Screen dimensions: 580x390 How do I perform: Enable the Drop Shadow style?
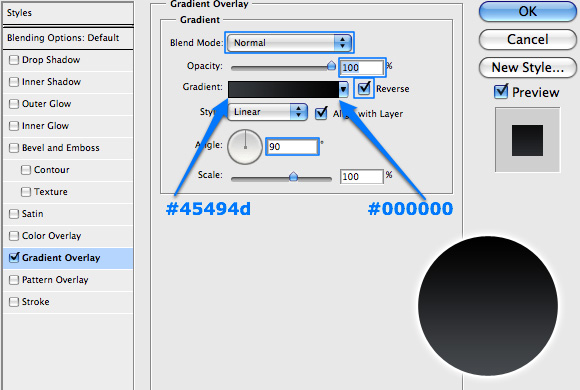pyautogui.click(x=14, y=60)
